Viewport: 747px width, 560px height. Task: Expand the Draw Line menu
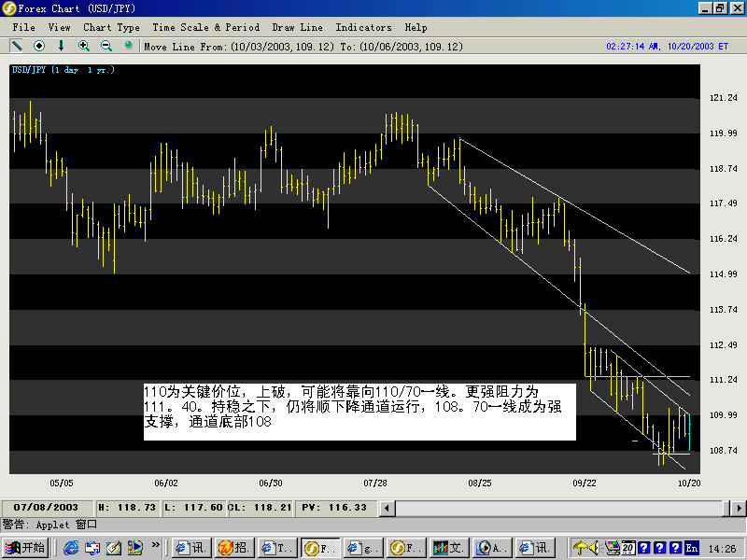[x=299, y=27]
